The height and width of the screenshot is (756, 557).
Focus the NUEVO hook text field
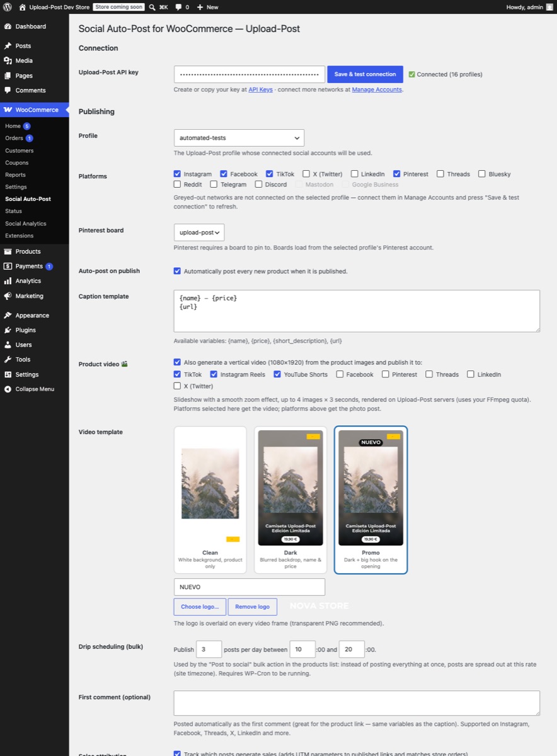[x=250, y=587]
